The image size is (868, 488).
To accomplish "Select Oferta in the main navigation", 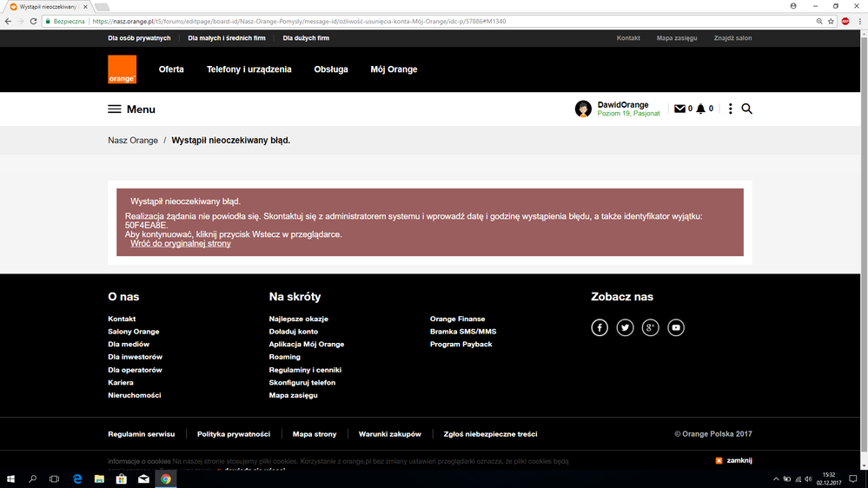I will coord(171,69).
